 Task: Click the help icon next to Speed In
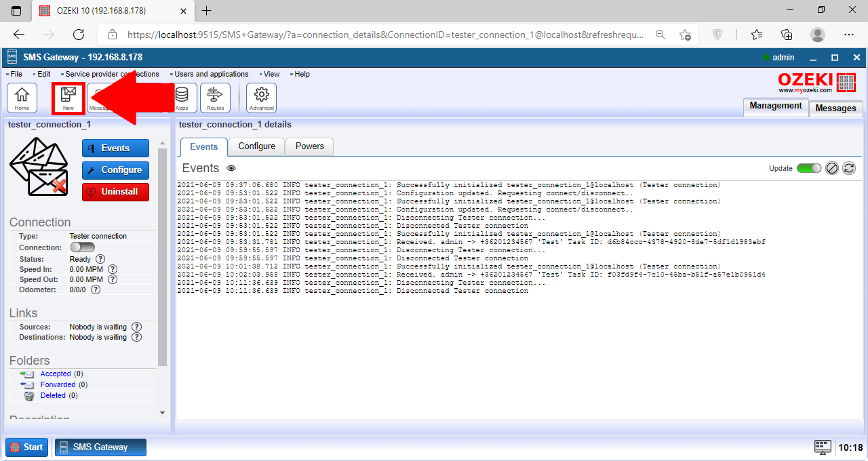(113, 269)
